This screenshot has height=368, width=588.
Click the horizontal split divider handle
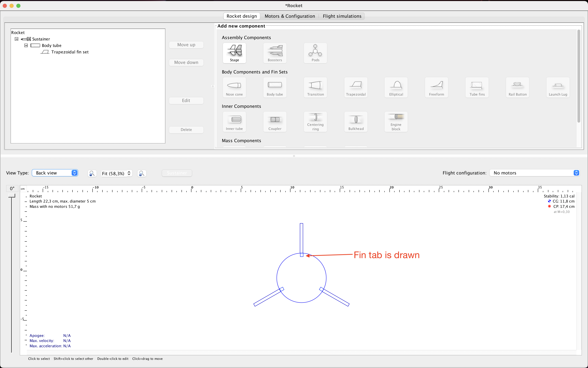tap(294, 156)
